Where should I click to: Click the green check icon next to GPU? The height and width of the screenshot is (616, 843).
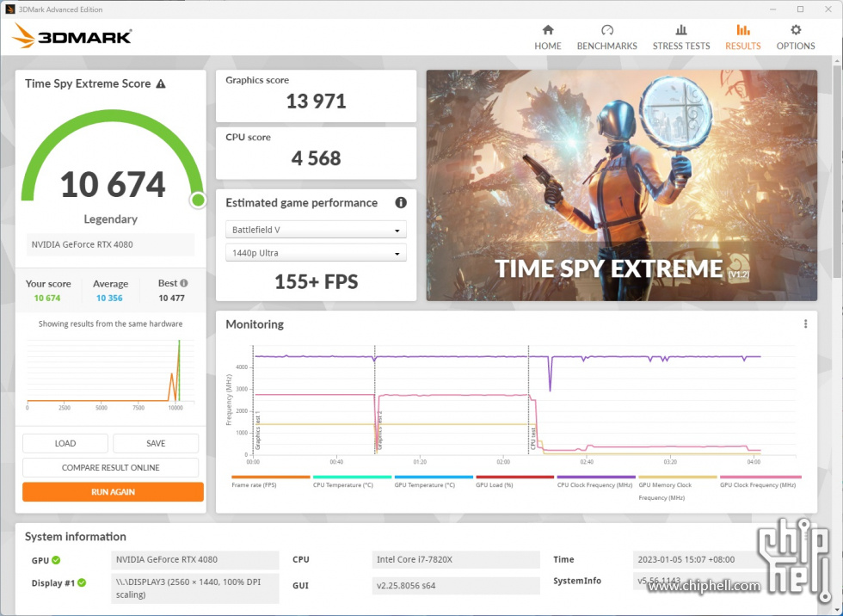(56, 560)
